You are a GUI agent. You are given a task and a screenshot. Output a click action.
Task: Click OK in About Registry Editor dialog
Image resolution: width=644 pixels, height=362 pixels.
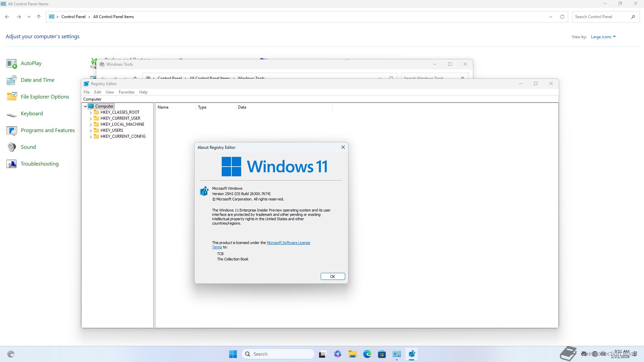pyautogui.click(x=332, y=277)
